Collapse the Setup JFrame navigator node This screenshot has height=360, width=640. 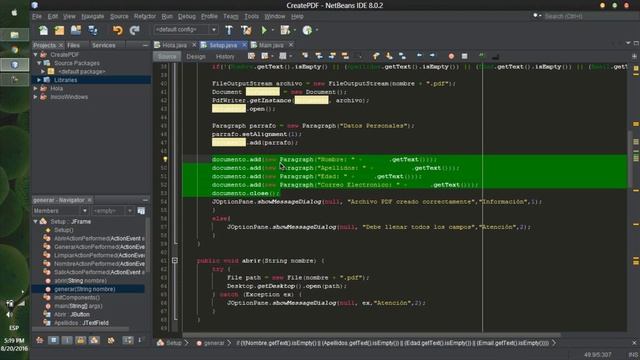click(36, 221)
